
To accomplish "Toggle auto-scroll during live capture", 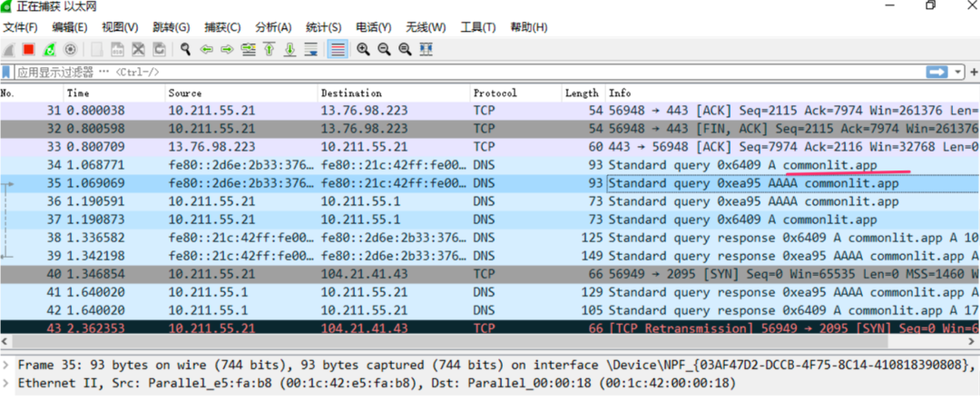I will coord(311,49).
